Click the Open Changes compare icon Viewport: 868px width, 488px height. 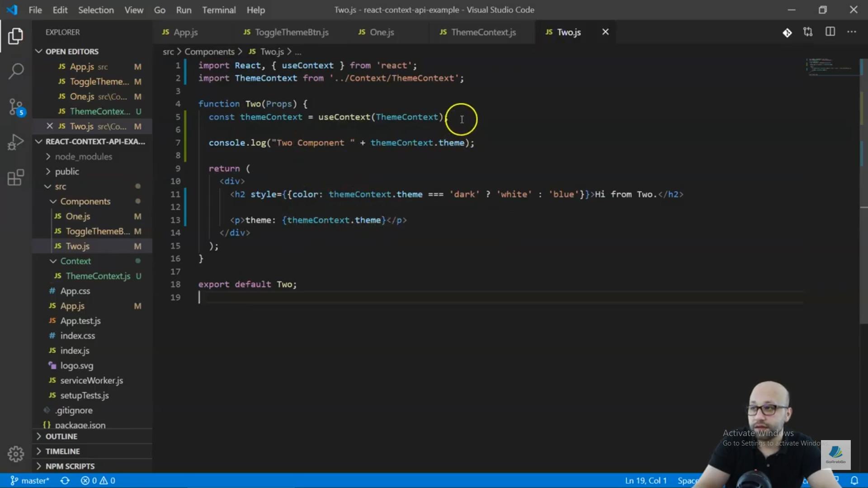pos(808,32)
